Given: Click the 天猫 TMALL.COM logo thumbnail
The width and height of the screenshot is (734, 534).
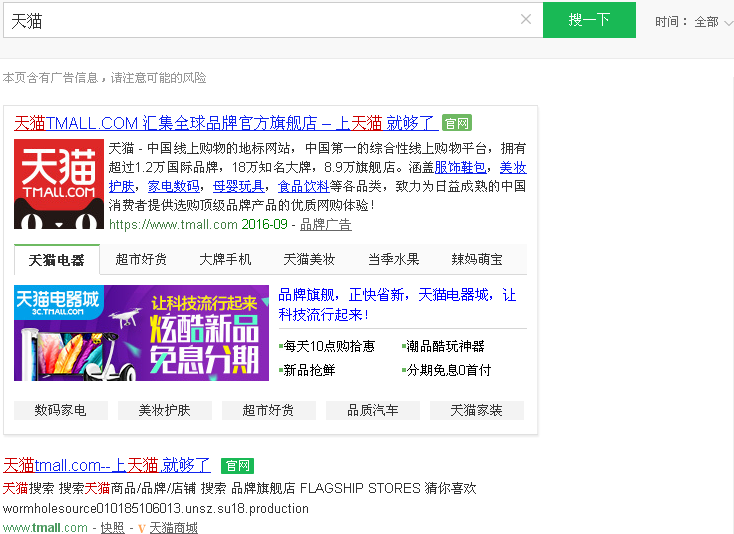Looking at the screenshot, I should point(59,183).
